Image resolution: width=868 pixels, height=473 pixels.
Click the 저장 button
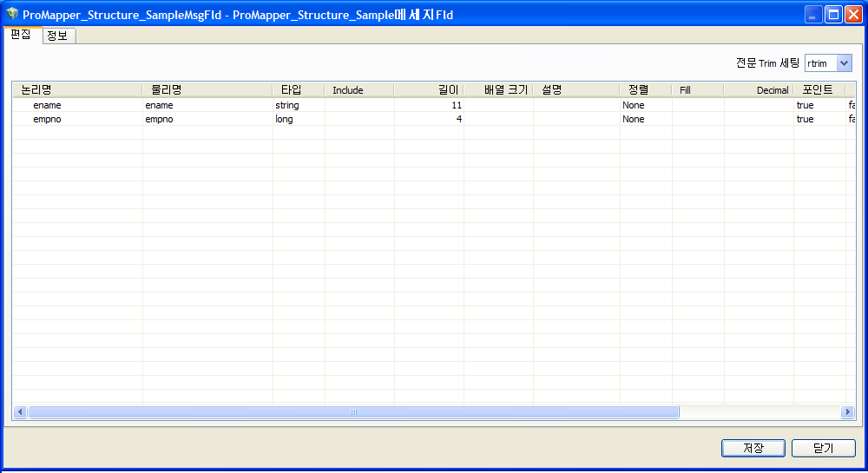click(753, 448)
